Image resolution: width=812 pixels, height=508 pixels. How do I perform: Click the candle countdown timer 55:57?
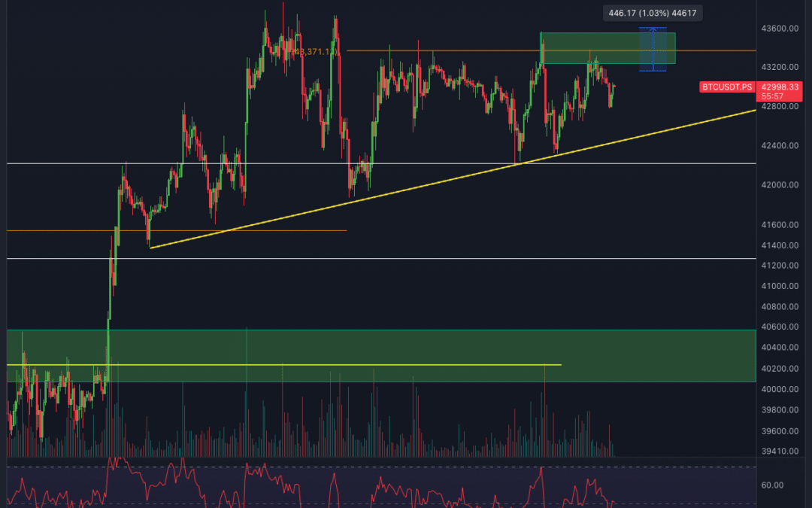(x=771, y=96)
